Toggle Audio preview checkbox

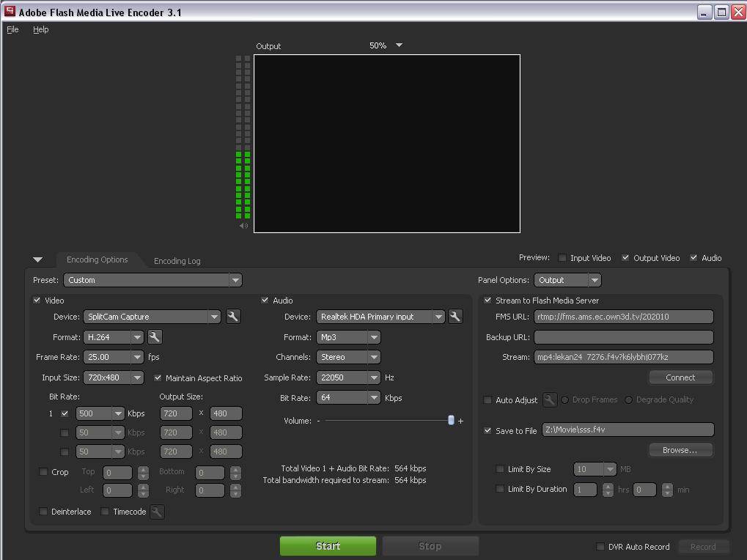(x=693, y=257)
